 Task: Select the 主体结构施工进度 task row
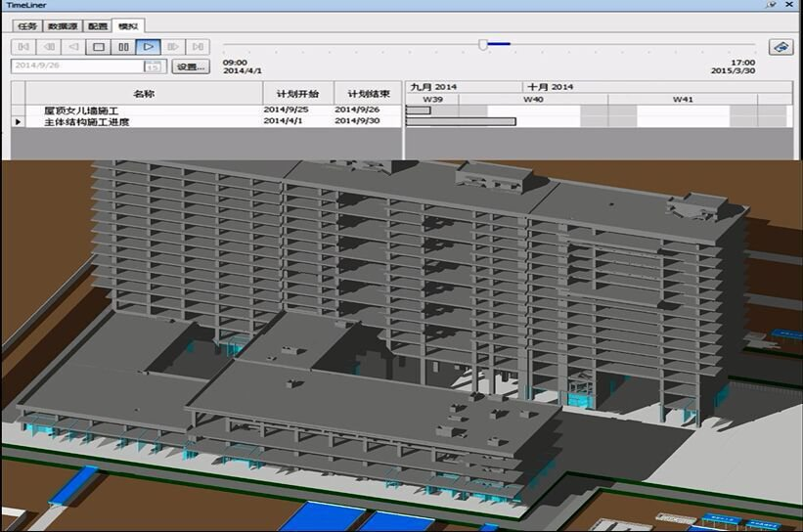pyautogui.click(x=206, y=122)
